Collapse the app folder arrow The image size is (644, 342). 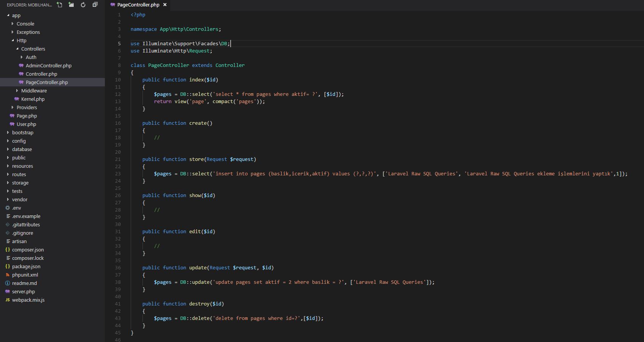click(x=8, y=15)
